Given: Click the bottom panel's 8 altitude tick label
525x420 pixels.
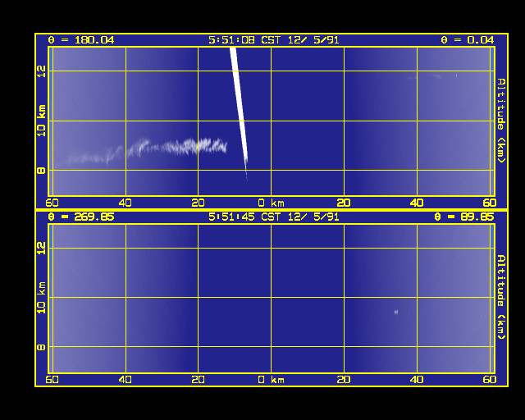Looking at the screenshot, I should (x=41, y=347).
